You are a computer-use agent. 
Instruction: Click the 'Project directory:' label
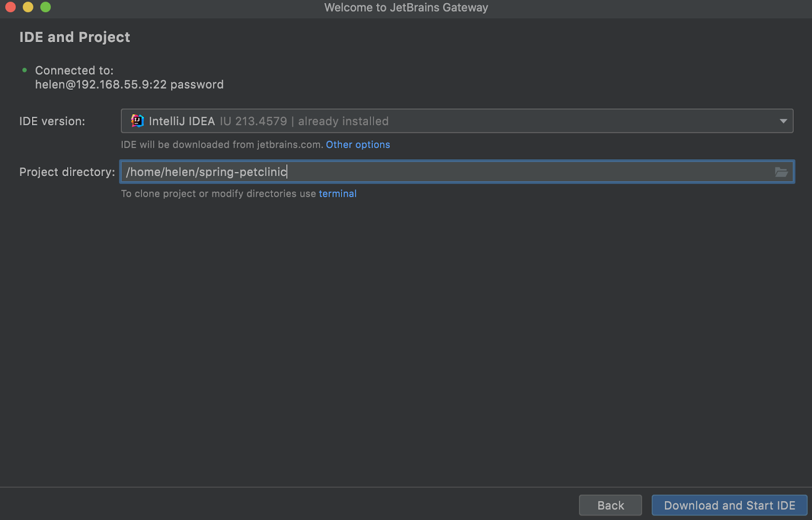[x=67, y=172]
